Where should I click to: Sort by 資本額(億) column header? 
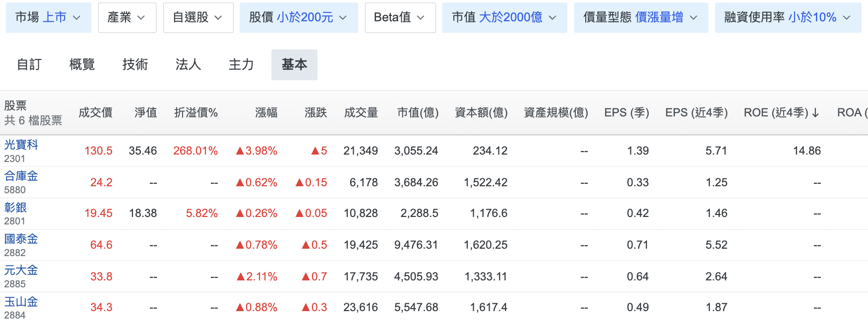(481, 113)
